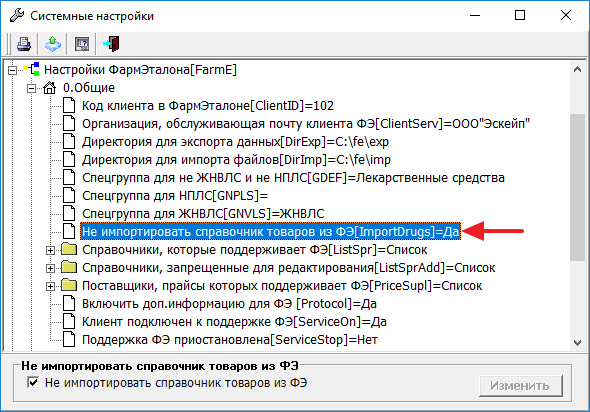Select Настройки ФармЭталона[FarmE] root item
Image resolution: width=590 pixels, height=412 pixels.
click(140, 70)
